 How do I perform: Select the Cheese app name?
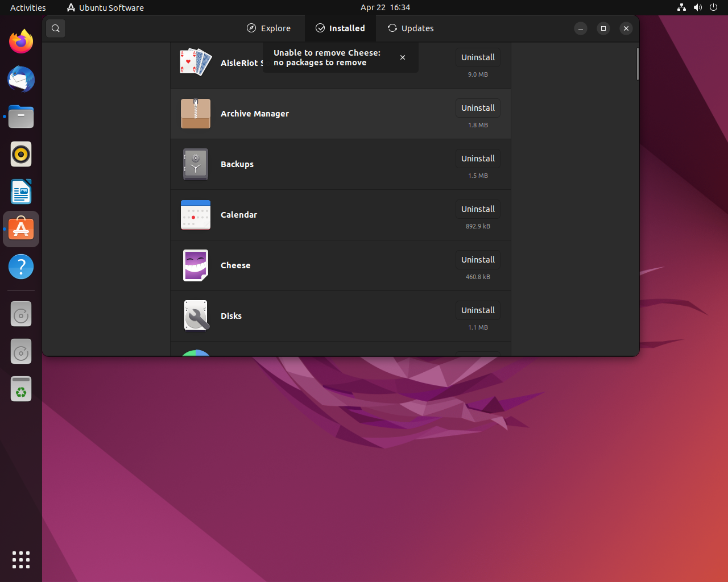click(x=235, y=265)
